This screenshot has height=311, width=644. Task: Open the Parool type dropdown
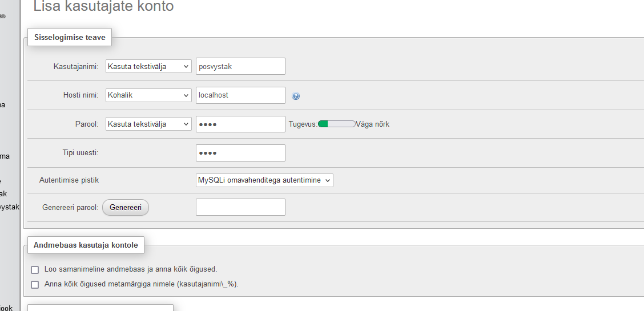tap(148, 124)
